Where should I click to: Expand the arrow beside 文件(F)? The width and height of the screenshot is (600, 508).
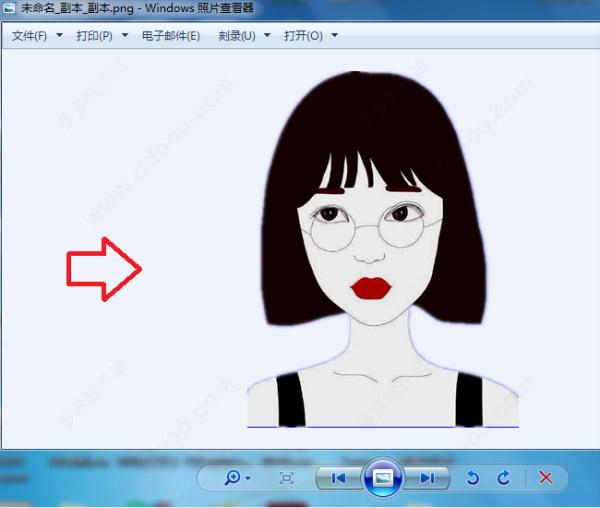pyautogui.click(x=59, y=35)
